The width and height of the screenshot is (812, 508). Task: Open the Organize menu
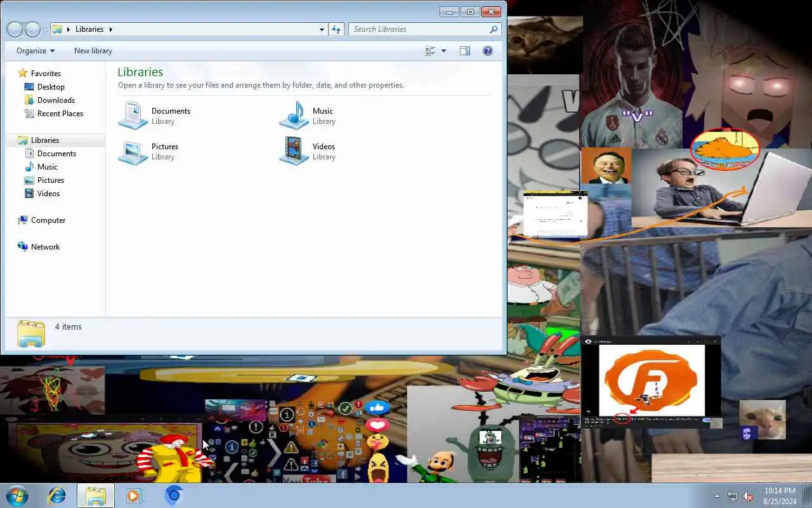[36, 51]
